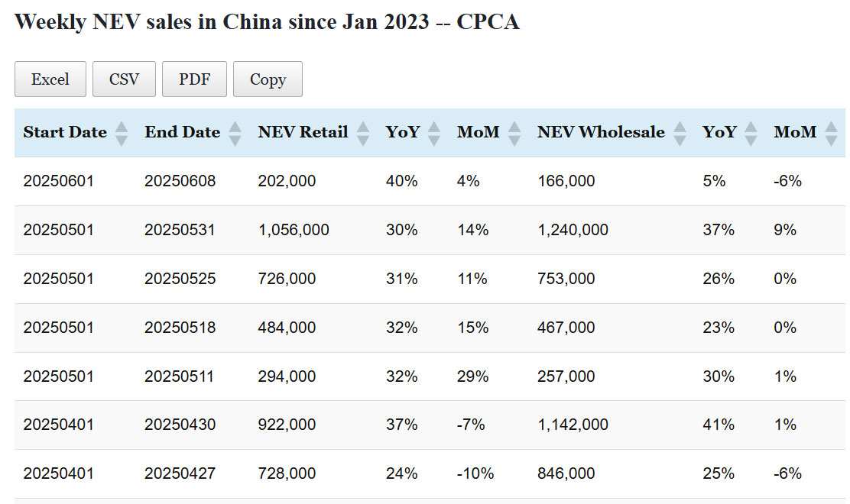Select the 1,240,000 wholesale cell

point(573,230)
